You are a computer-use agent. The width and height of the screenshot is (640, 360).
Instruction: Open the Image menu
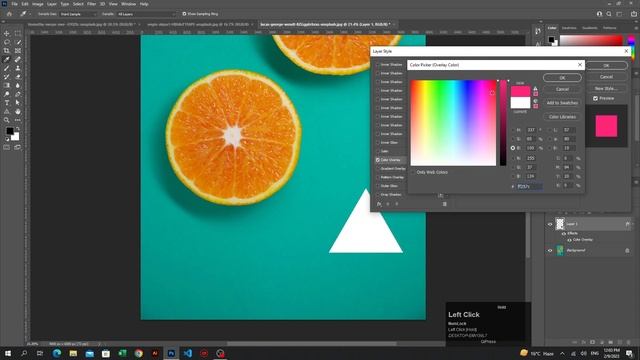point(38,4)
